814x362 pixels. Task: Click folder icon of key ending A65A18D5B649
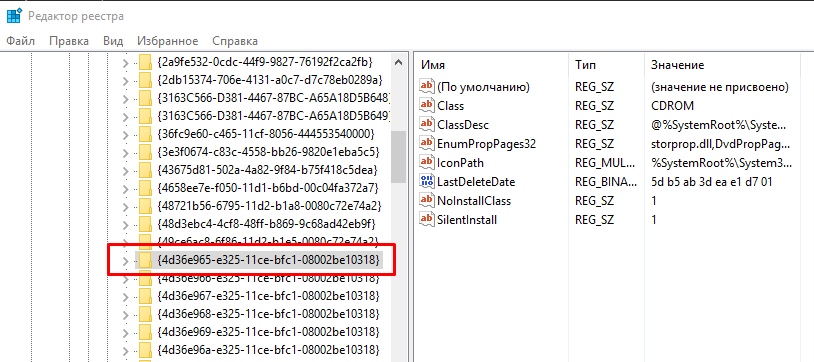click(145, 116)
